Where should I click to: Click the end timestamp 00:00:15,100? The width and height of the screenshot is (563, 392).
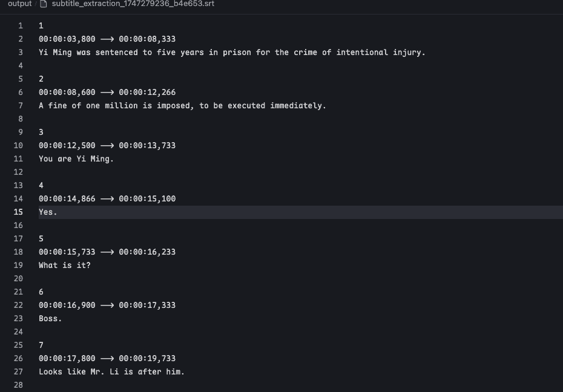[x=147, y=198]
